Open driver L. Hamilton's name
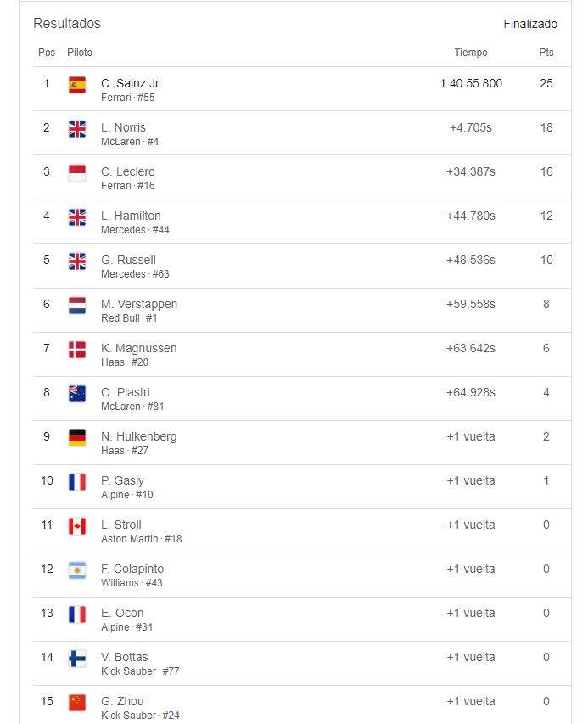This screenshot has width=588, height=724. pyautogui.click(x=131, y=216)
